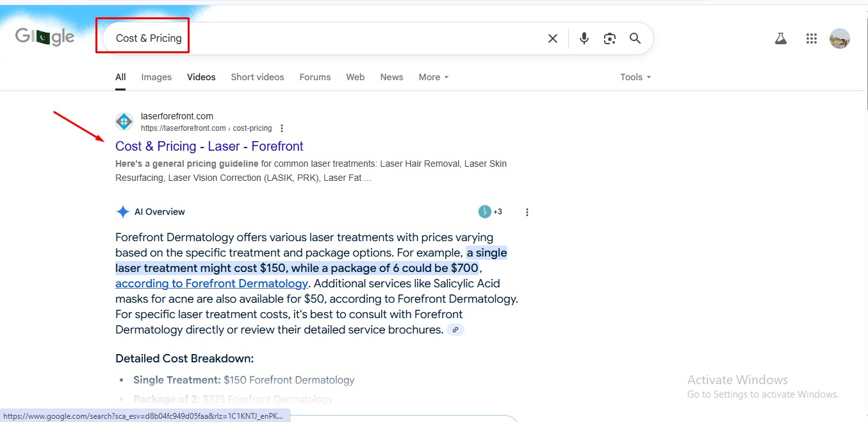The width and height of the screenshot is (868, 422).
Task: Switch to the Images tab
Action: coord(156,77)
